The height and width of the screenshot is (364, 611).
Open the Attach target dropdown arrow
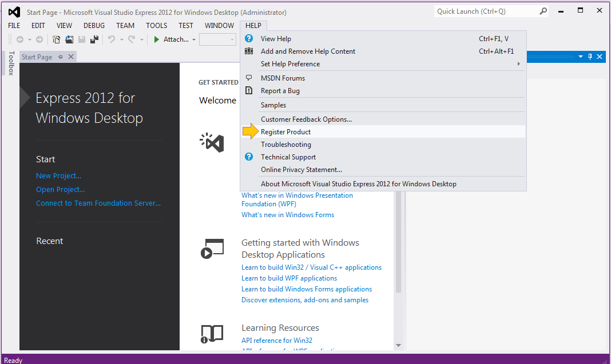click(194, 39)
